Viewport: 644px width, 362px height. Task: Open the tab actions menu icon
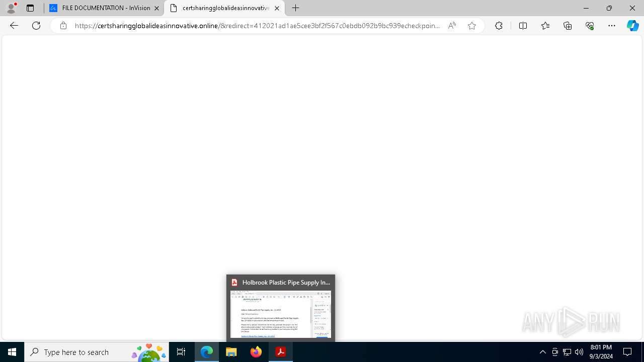30,8
